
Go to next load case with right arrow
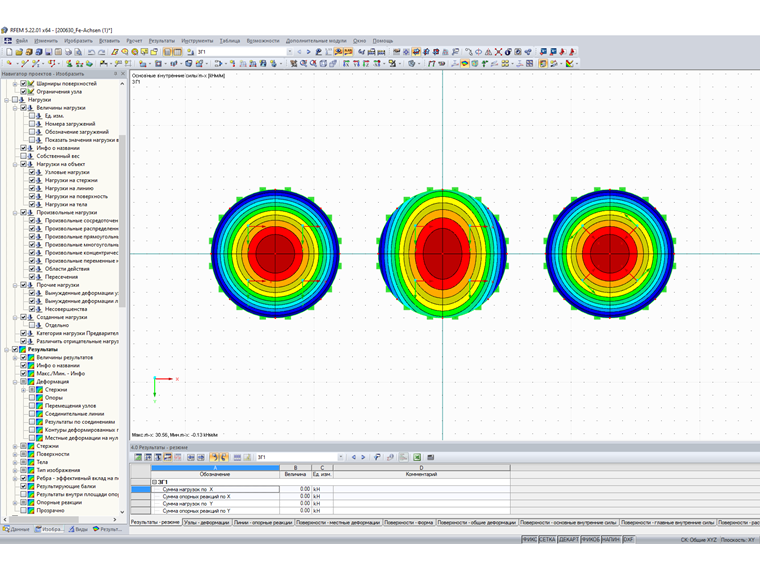tap(308, 52)
